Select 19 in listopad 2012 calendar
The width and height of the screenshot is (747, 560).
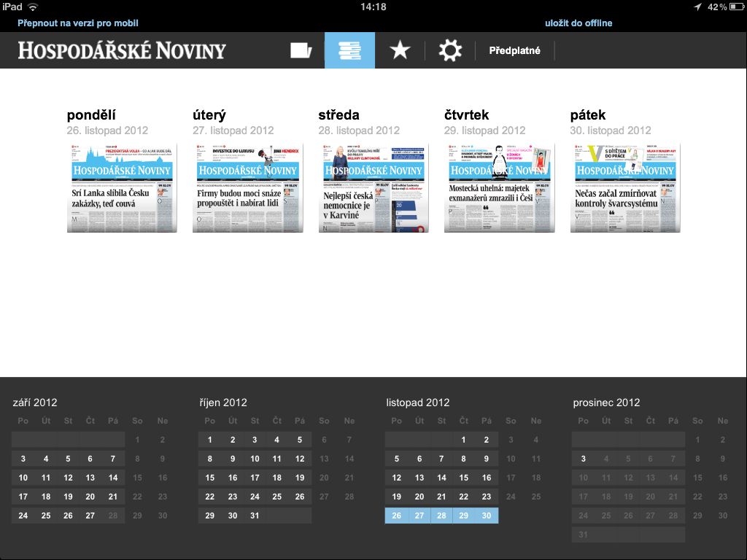click(x=397, y=497)
